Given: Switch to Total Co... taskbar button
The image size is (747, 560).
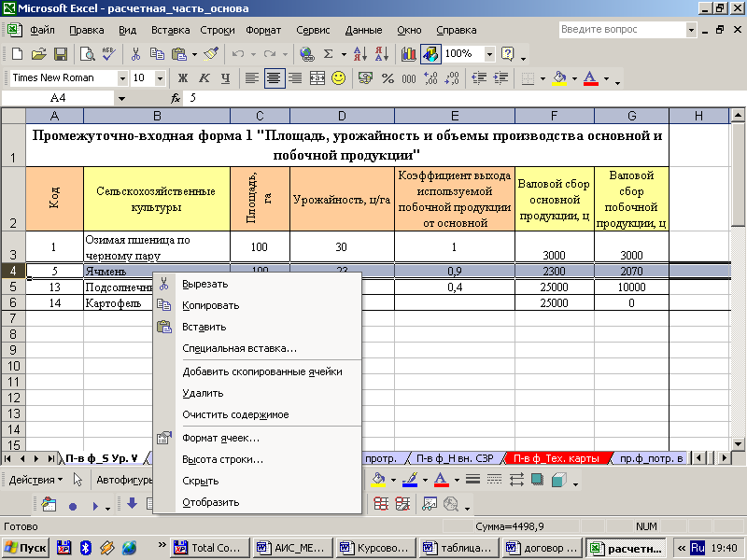Looking at the screenshot, I should click(x=211, y=548).
